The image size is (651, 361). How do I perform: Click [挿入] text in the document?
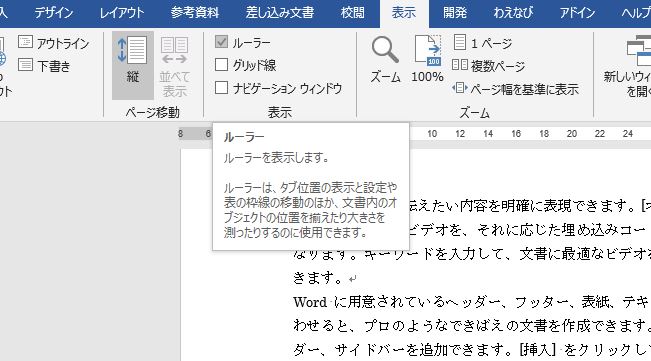pyautogui.click(x=538, y=350)
